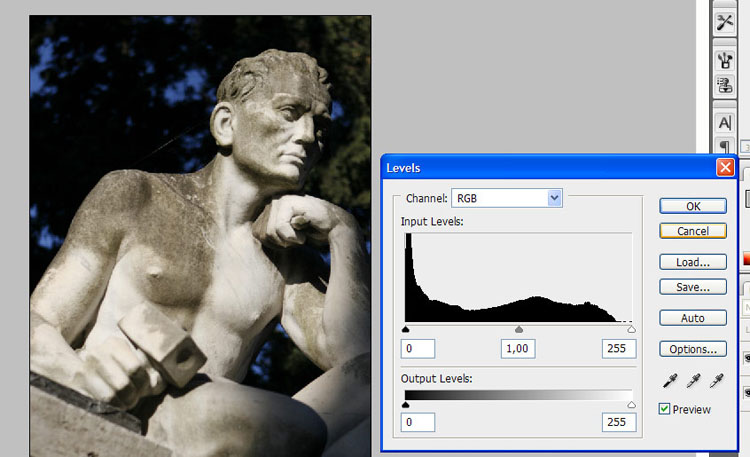Viewport: 750px width, 457px height.
Task: Toggle the Preview checkbox
Action: 664,409
